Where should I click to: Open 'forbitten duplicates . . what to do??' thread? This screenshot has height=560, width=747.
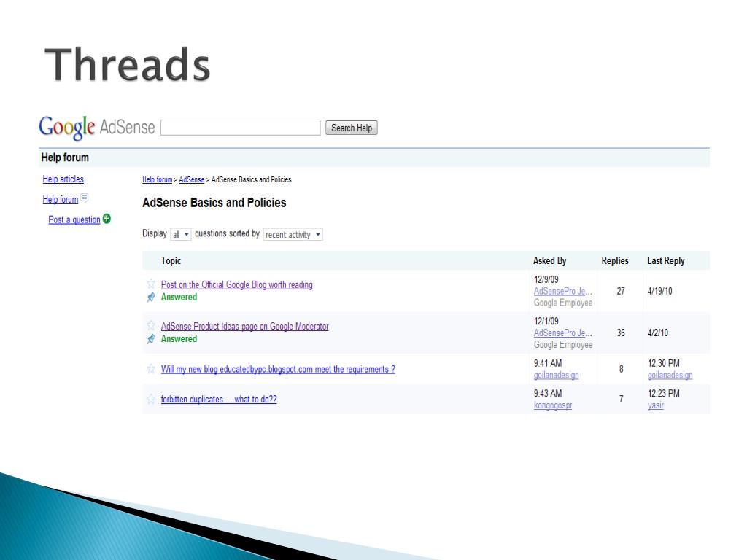click(x=219, y=399)
